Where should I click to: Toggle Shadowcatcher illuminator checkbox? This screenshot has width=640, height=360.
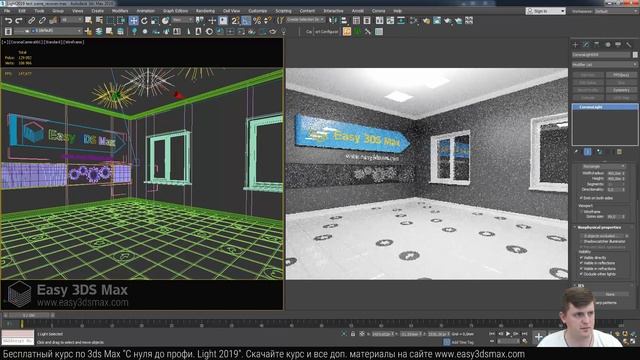tap(581, 241)
